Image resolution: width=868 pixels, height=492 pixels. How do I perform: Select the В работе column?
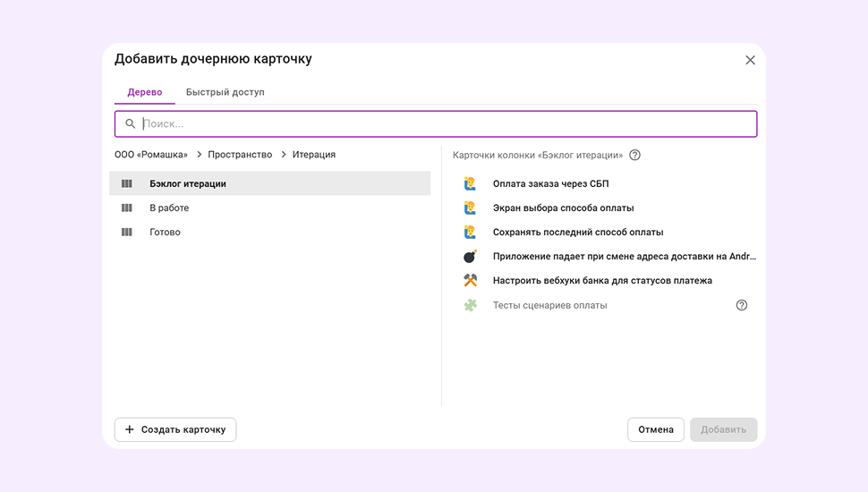coord(269,208)
